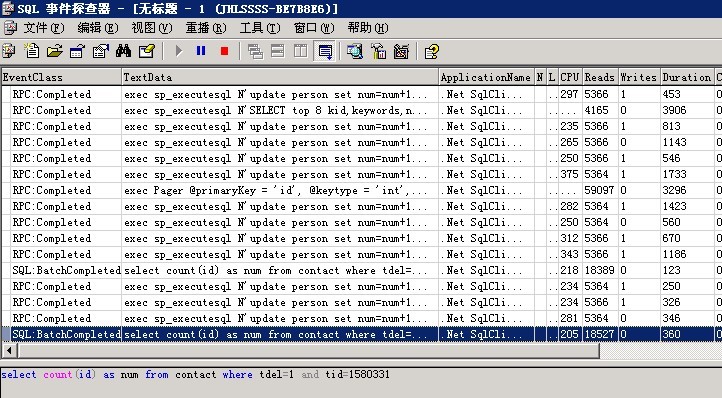Screen dimensions: 722x398
Task: Open the 视图(V) menu
Action: click(x=151, y=28)
